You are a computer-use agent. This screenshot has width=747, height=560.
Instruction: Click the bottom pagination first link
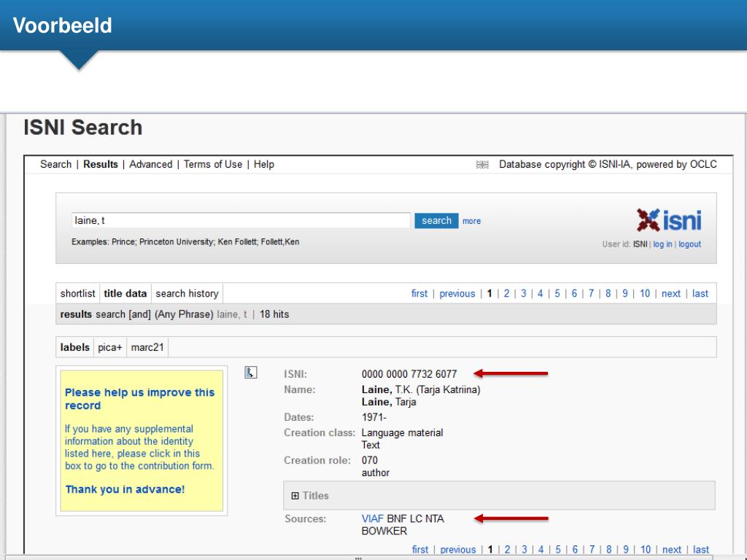pos(420,550)
